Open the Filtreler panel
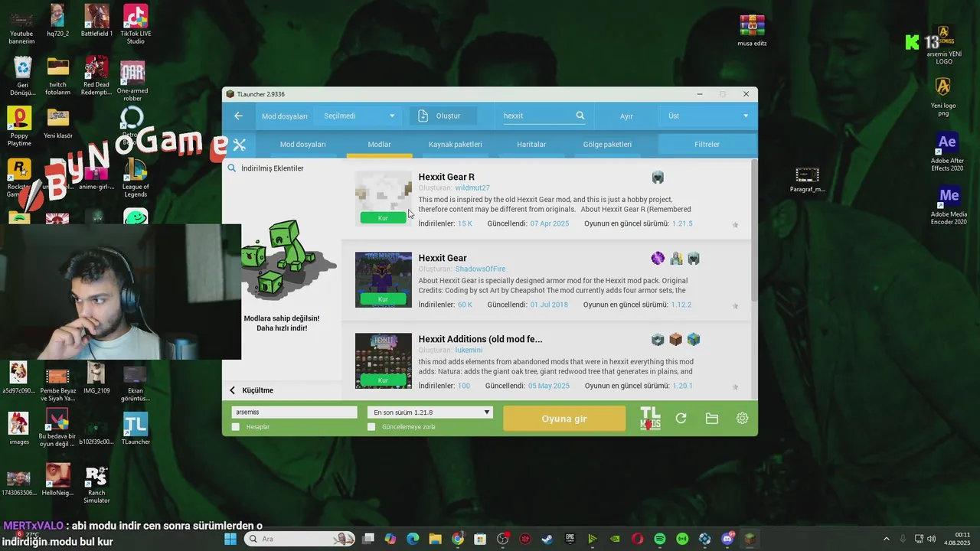Screen dimensions: 980x551 [707, 144]
